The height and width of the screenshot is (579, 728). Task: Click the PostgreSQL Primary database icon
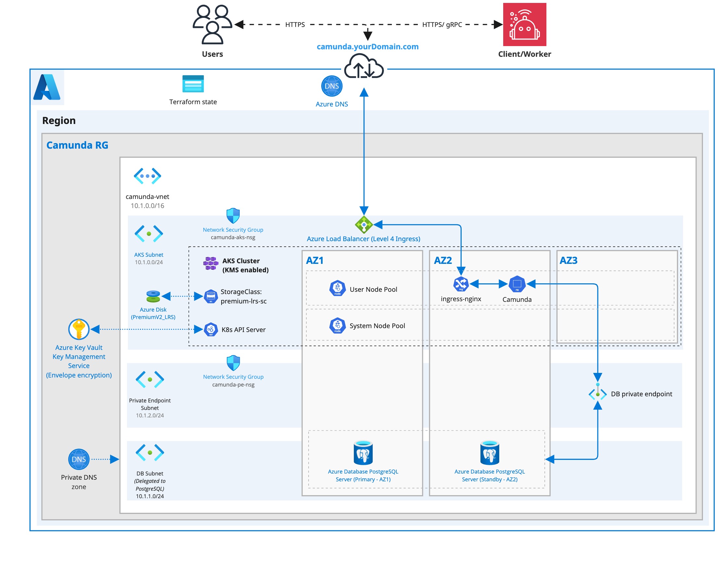click(363, 453)
